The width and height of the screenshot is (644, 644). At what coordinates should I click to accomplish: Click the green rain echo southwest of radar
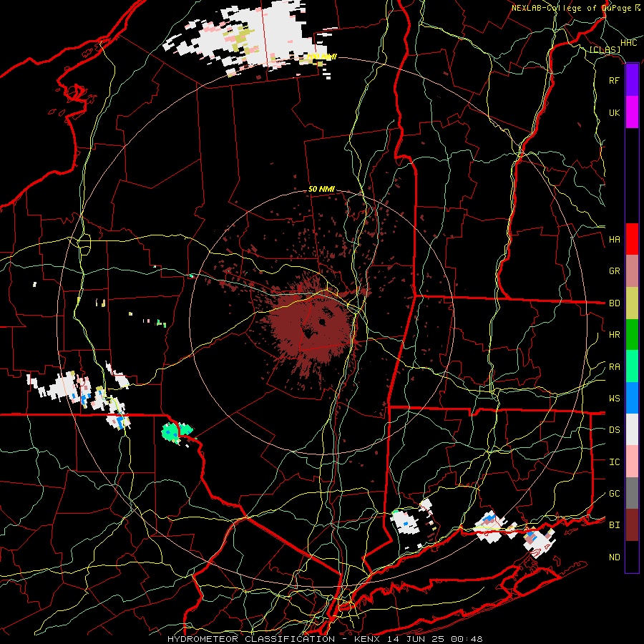pos(177,432)
